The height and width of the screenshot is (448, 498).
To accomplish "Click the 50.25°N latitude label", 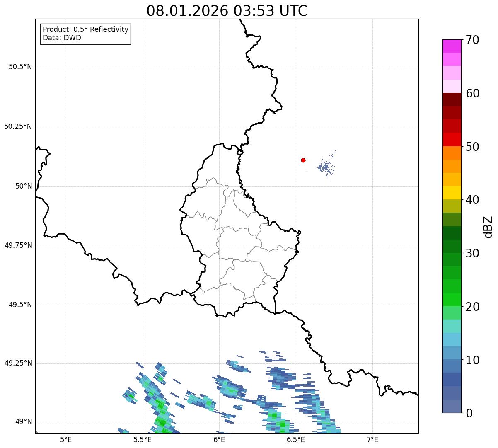I will [18, 126].
